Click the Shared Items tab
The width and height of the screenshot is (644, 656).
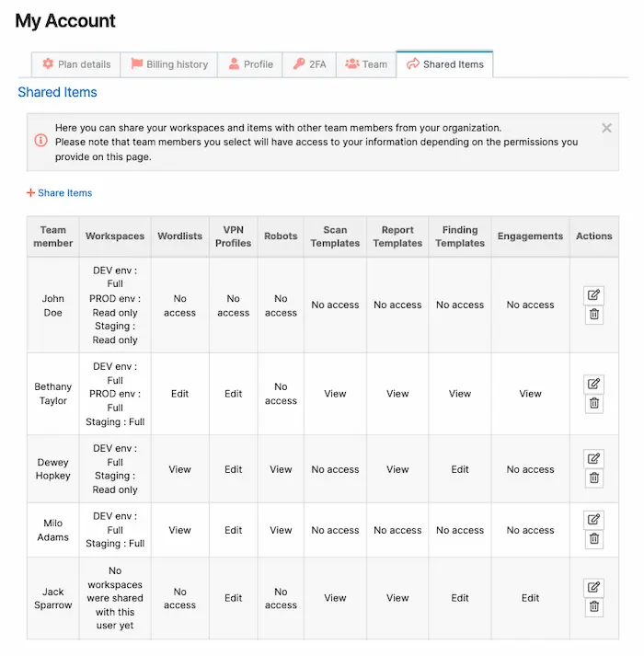[x=444, y=64]
